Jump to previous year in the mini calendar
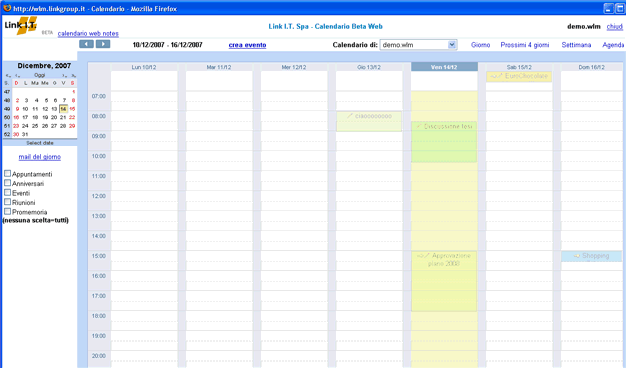 point(8,75)
